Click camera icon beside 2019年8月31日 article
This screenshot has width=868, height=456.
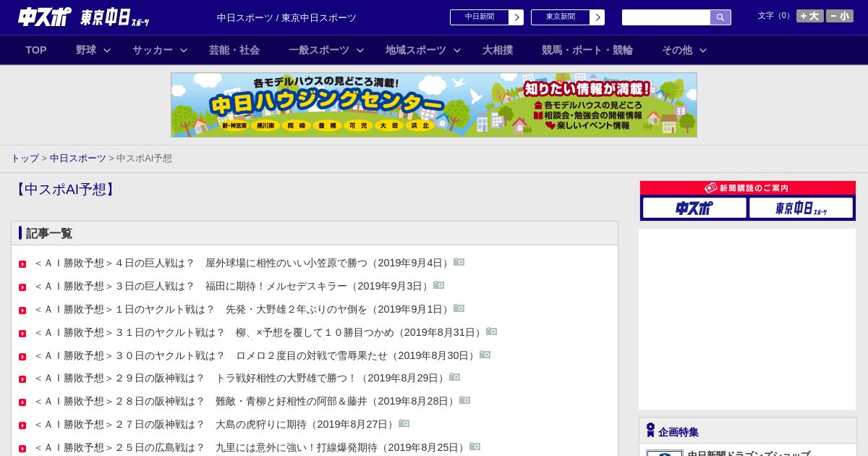[x=492, y=332]
